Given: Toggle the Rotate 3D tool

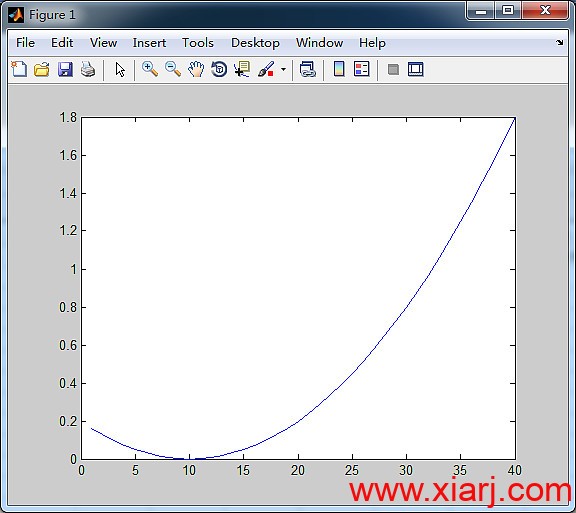Looking at the screenshot, I should tap(219, 69).
